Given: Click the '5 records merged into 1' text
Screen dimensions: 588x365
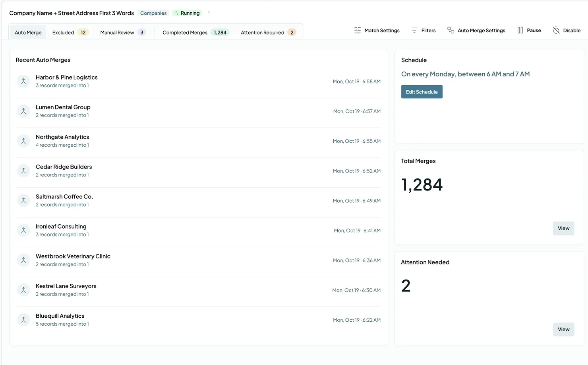Looking at the screenshot, I should point(62,324).
